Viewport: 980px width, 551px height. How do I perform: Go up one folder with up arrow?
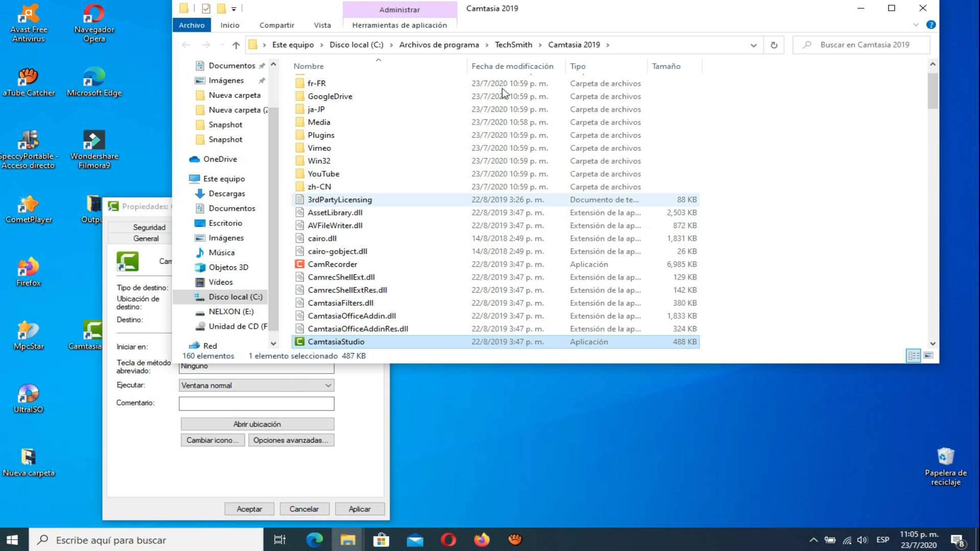(236, 45)
